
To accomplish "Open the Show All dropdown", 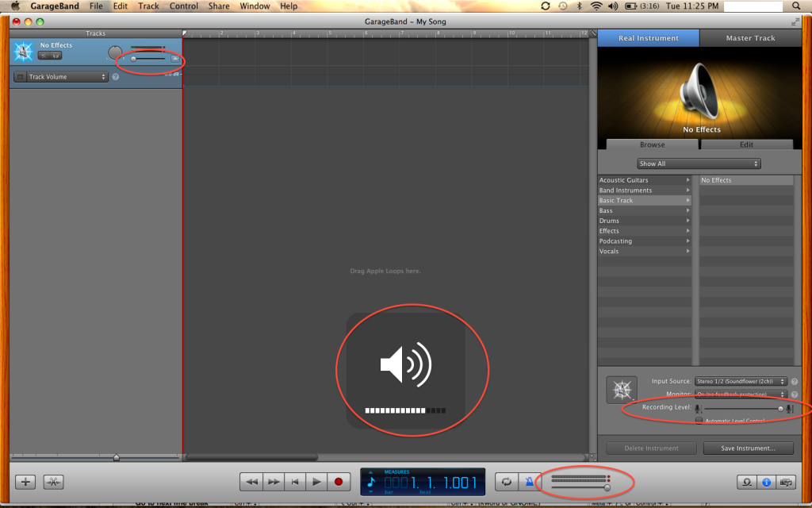I will [698, 164].
